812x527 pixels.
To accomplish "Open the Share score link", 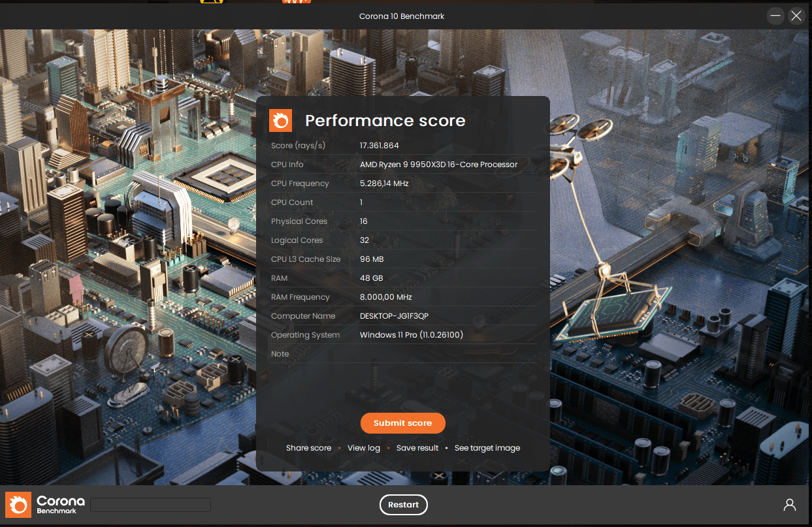I will click(308, 448).
